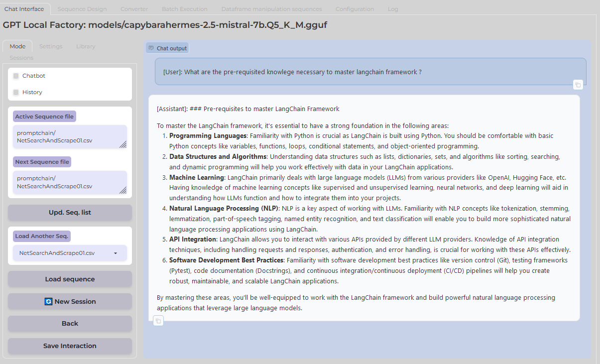Viewport: 600px width, 364px height.
Task: Click '### Pre-requisites to master LangChain Framework' line
Action: (x=264, y=109)
